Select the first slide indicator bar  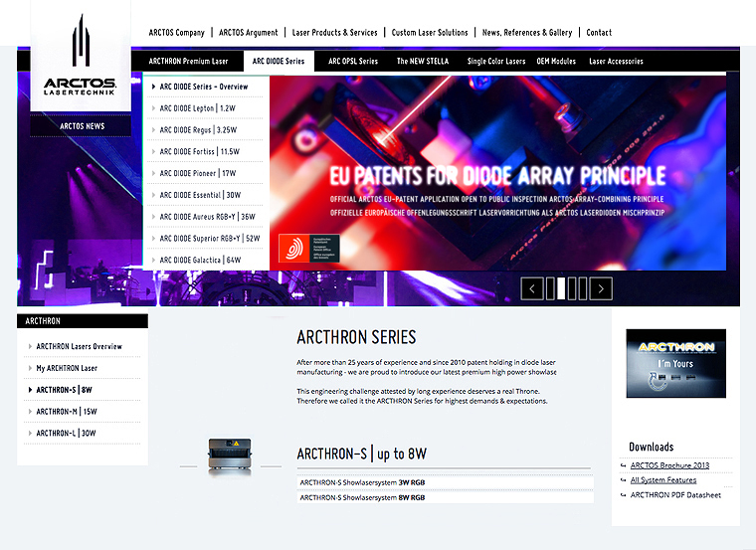point(551,288)
